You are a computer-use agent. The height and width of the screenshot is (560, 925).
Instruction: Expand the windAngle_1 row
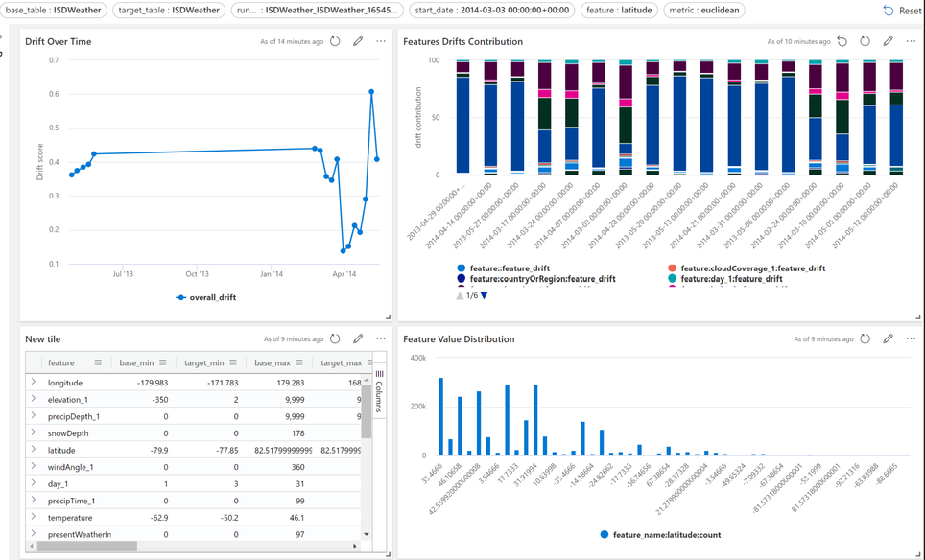pyautogui.click(x=34, y=466)
